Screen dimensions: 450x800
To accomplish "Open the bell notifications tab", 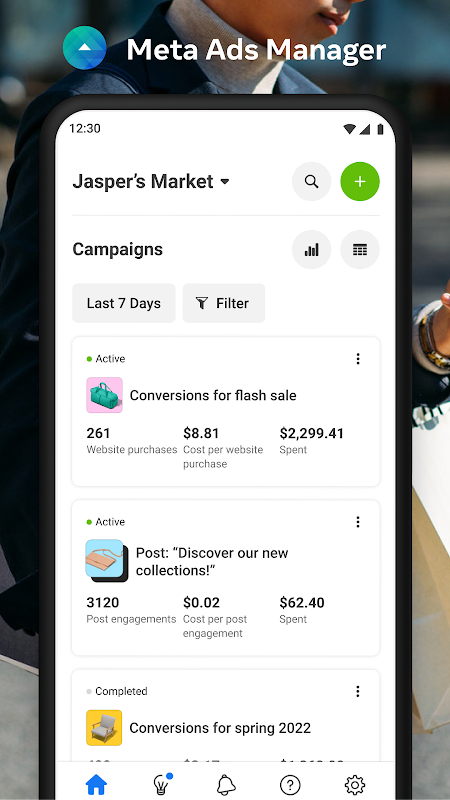I will click(x=226, y=784).
